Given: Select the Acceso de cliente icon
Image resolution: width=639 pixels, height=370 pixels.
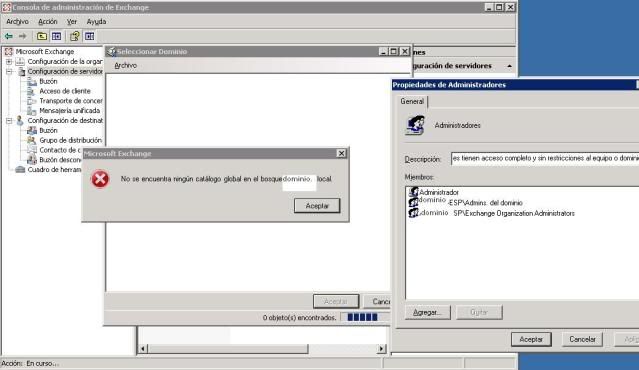Looking at the screenshot, I should pyautogui.click(x=31, y=91).
